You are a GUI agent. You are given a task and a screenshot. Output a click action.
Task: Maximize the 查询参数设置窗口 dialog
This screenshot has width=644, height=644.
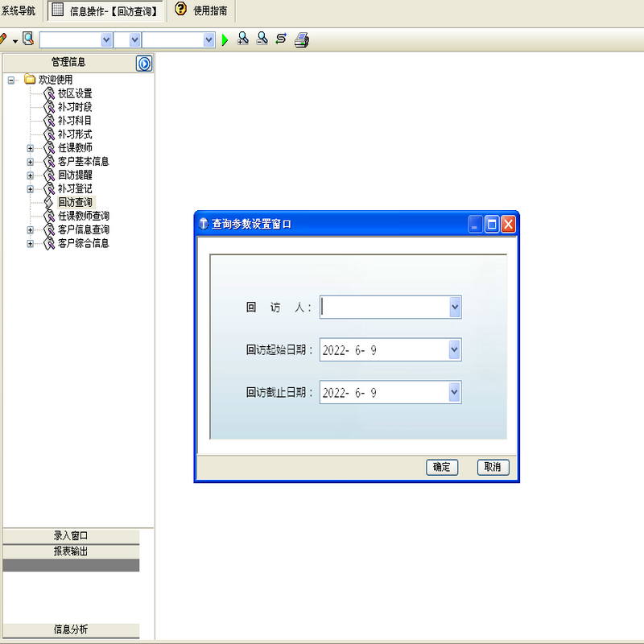tap(492, 225)
